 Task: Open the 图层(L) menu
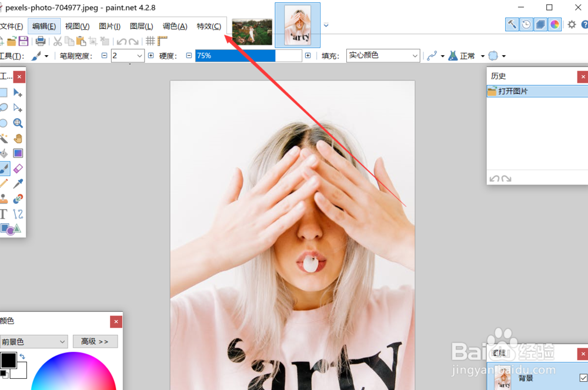point(141,26)
